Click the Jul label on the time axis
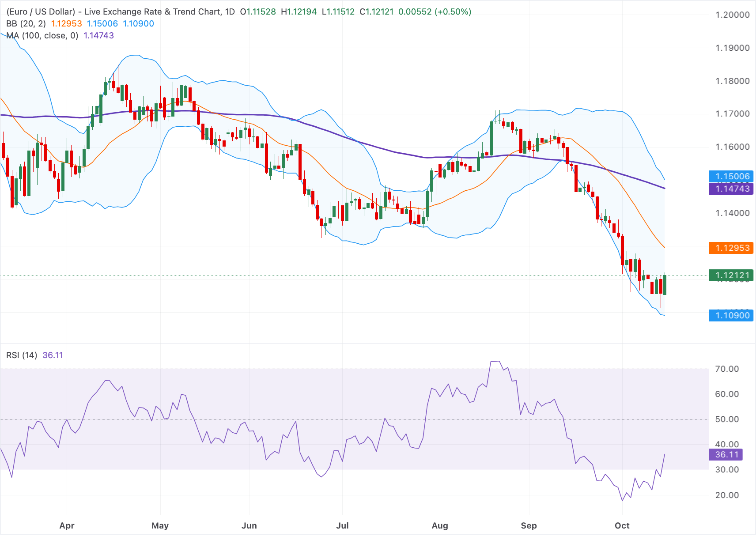Viewport: 756px width, 540px height. click(342, 525)
